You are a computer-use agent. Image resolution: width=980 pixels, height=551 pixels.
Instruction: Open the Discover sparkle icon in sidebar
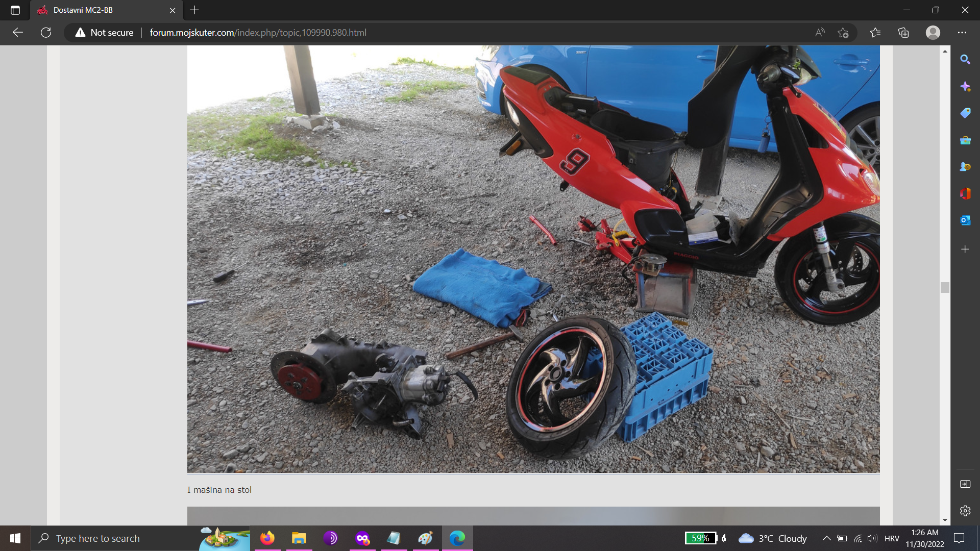tap(965, 87)
